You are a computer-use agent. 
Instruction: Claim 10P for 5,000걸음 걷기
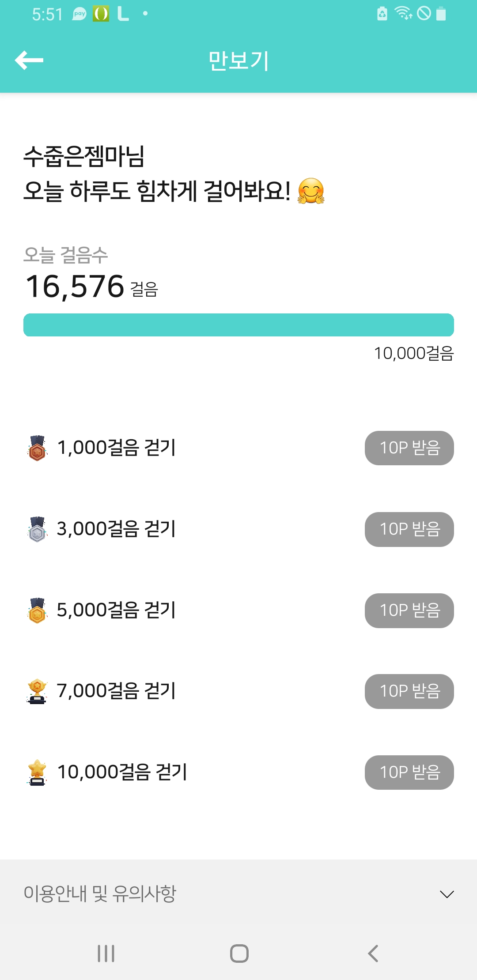[409, 611]
